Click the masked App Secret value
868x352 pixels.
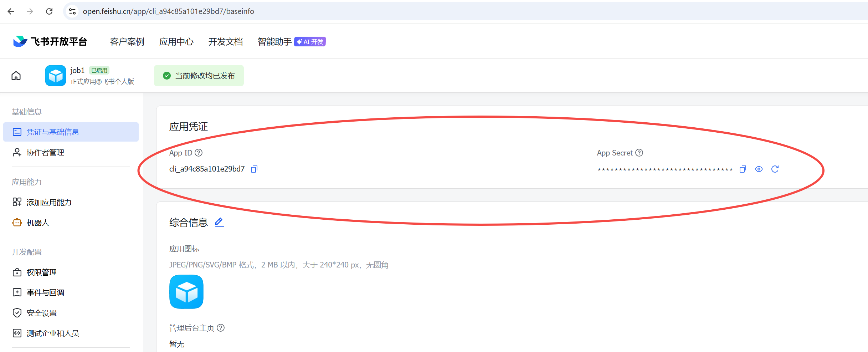tap(665, 170)
